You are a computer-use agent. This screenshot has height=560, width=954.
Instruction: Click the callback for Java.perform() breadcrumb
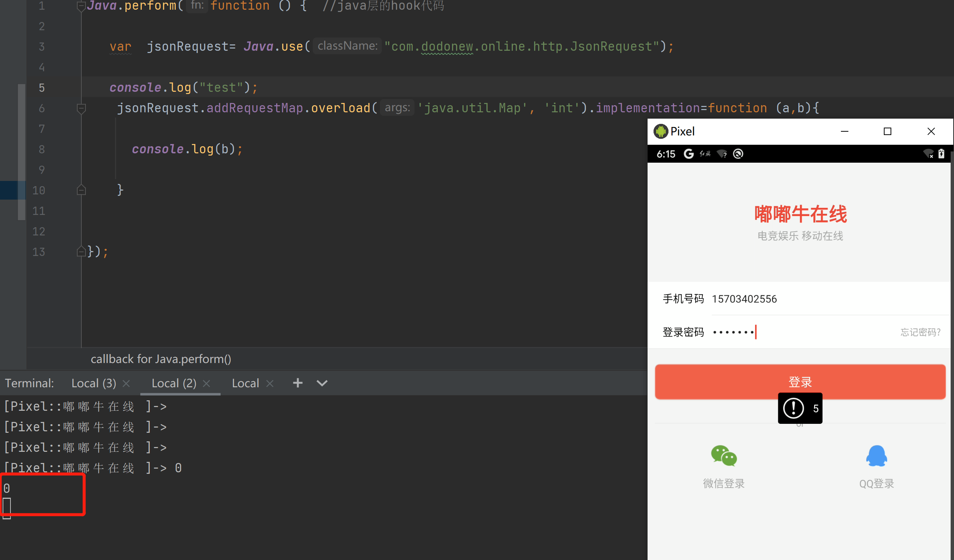(161, 359)
